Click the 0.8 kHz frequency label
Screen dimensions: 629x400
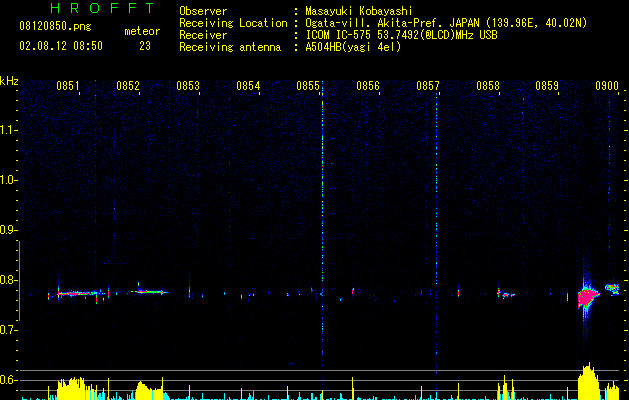[x=7, y=280]
